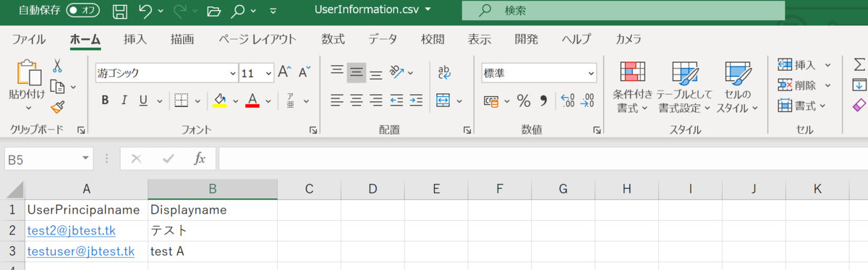Switch to the 挿入 tab

[135, 39]
